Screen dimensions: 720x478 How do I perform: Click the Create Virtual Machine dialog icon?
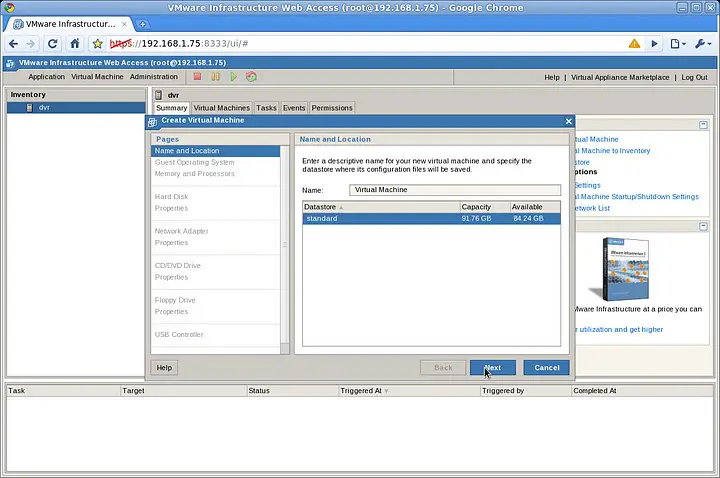152,122
